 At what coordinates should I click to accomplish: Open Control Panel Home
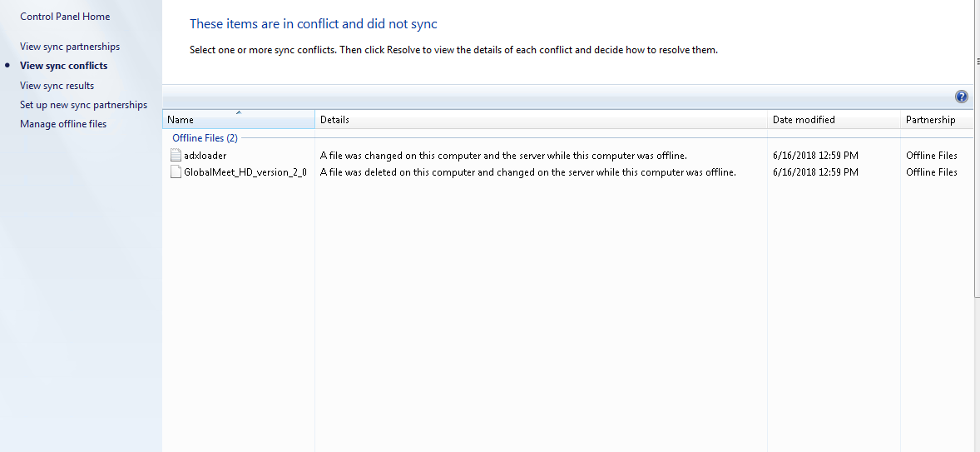point(65,17)
